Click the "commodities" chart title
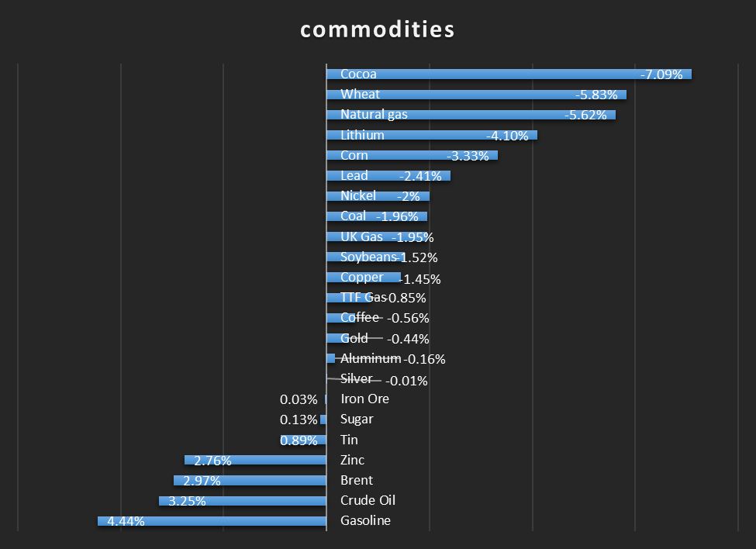This screenshot has width=756, height=549. pos(378,29)
